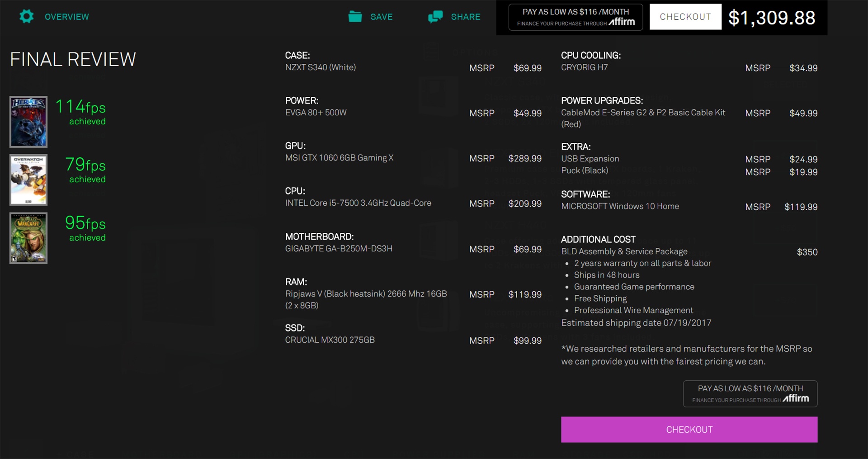Click bottom Affirm pay monthly button
The image size is (868, 459).
pyautogui.click(x=750, y=393)
